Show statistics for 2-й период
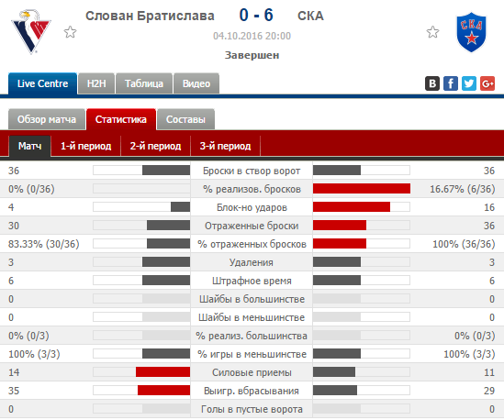Screen dimensions: 504x420 [x=155, y=146]
